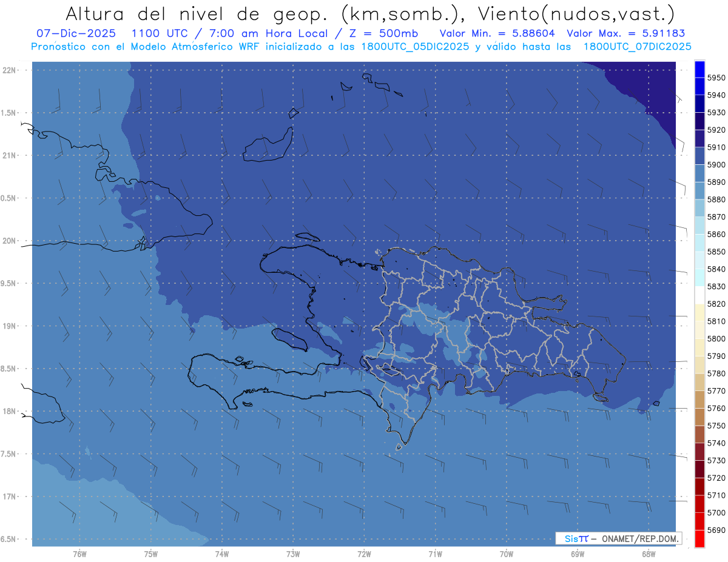Click the '5700' colorbar value
Viewport: 728px width, 562px height.
[716, 512]
